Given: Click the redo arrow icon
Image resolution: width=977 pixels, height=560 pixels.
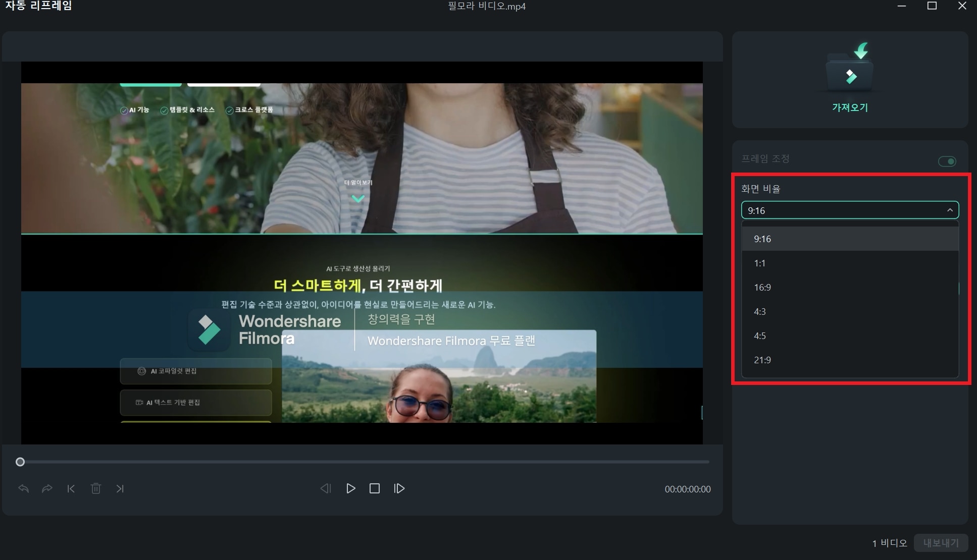Looking at the screenshot, I should point(47,488).
